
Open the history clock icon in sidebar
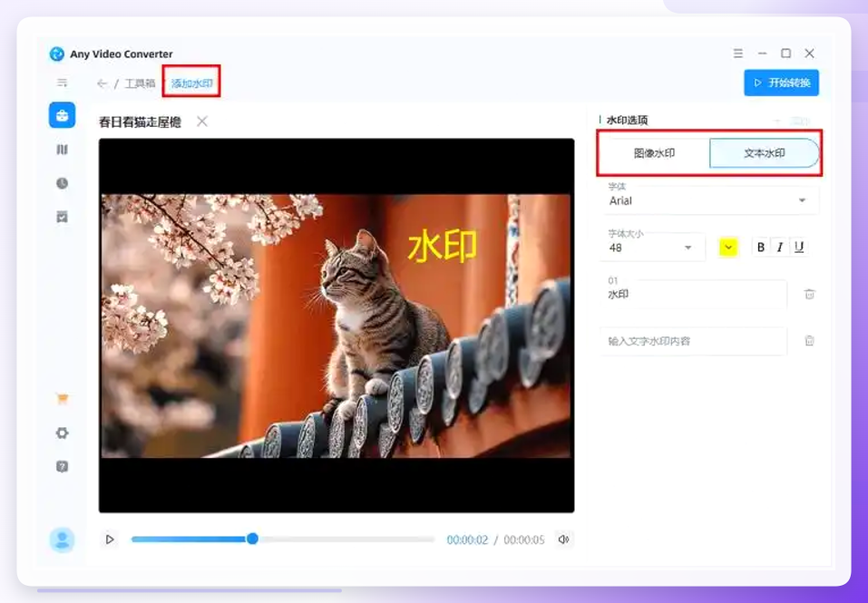coord(62,183)
